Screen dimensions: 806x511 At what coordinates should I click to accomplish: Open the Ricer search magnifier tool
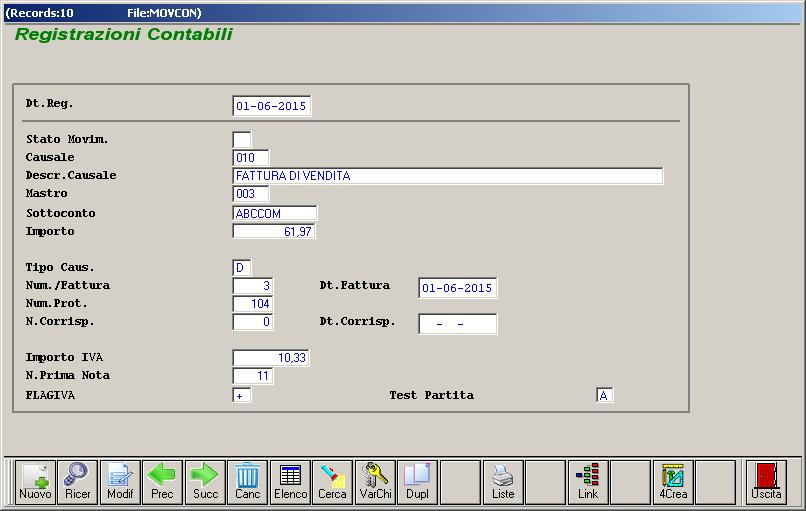point(78,482)
